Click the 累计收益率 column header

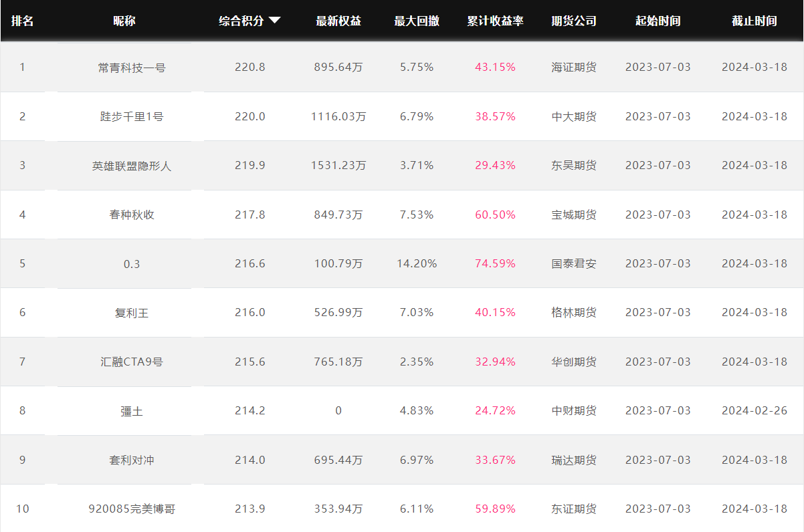pos(495,21)
